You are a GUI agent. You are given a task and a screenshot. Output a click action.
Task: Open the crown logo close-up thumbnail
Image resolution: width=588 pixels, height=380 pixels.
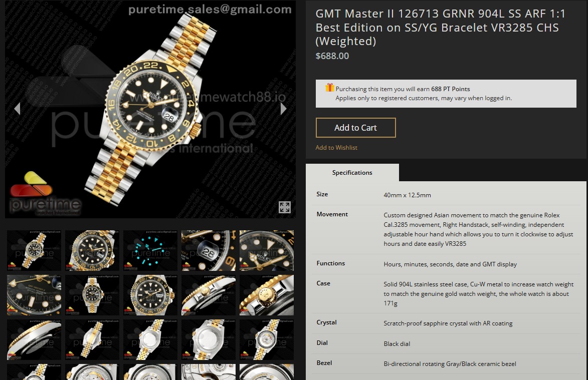point(267,295)
